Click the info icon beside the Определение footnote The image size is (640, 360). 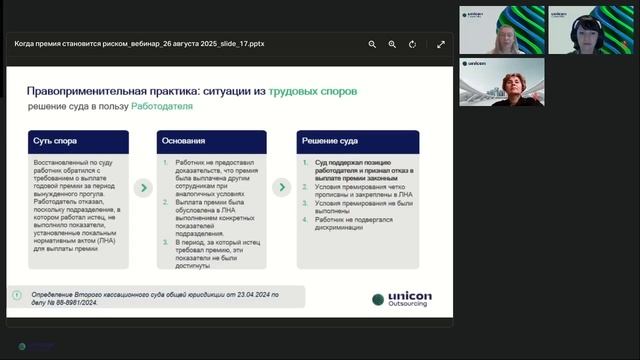[17, 295]
